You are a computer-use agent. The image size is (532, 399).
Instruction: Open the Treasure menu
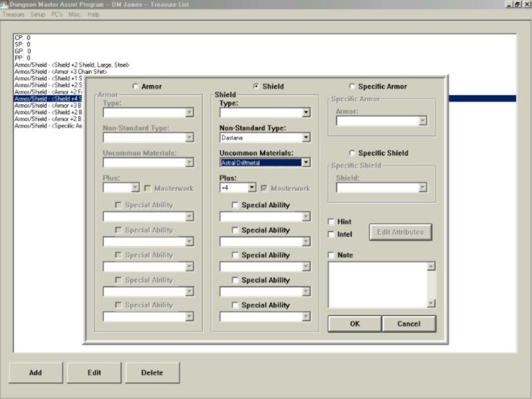click(x=13, y=14)
